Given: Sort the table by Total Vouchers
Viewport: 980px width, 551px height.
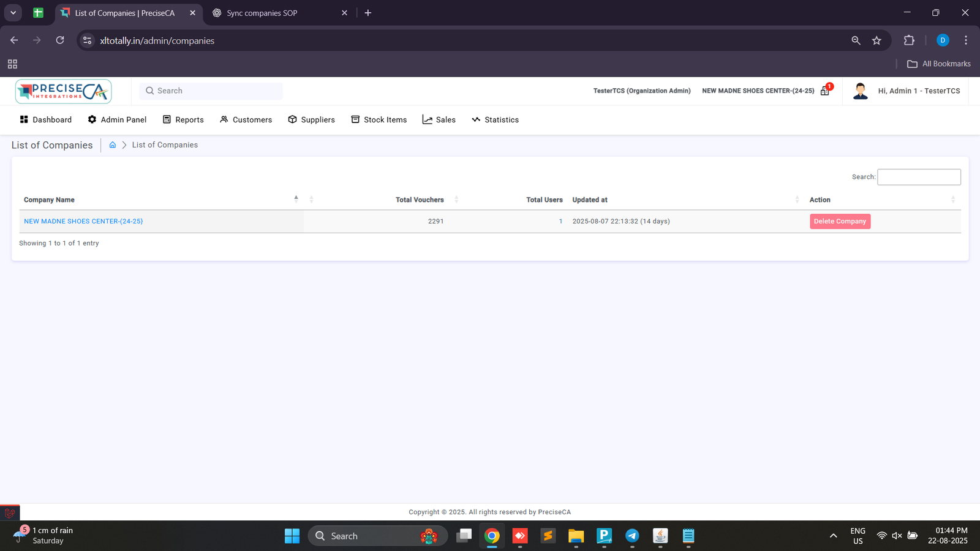Looking at the screenshot, I should (420, 200).
